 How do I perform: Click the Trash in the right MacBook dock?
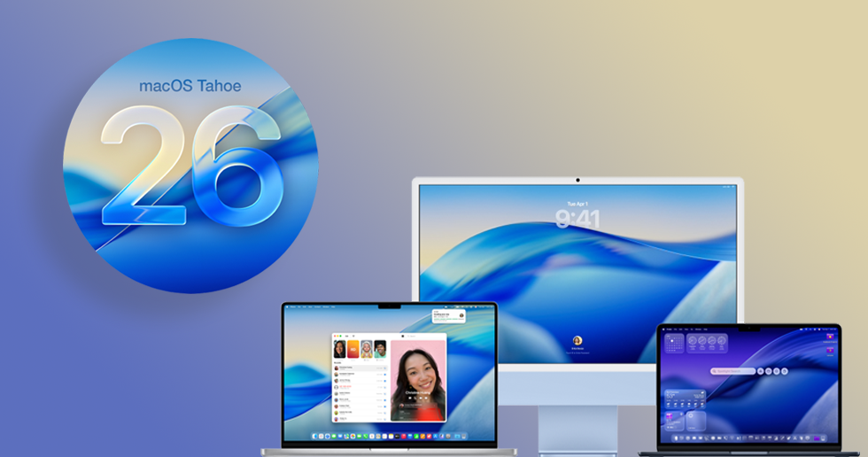click(823, 438)
